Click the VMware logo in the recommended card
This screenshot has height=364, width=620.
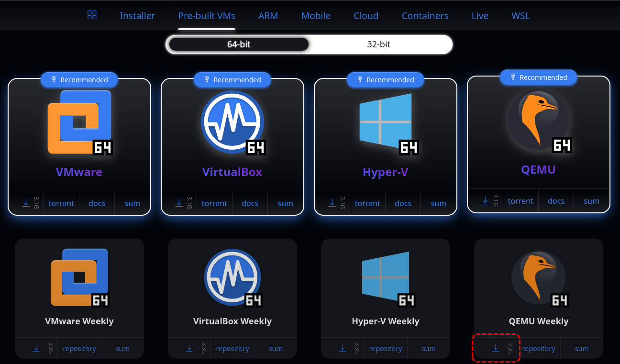pos(79,122)
